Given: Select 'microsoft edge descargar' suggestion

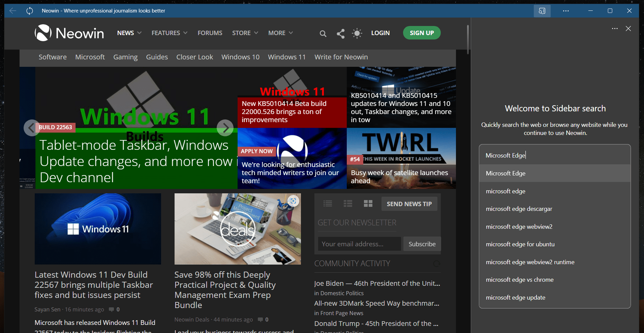Looking at the screenshot, I should 555,209.
